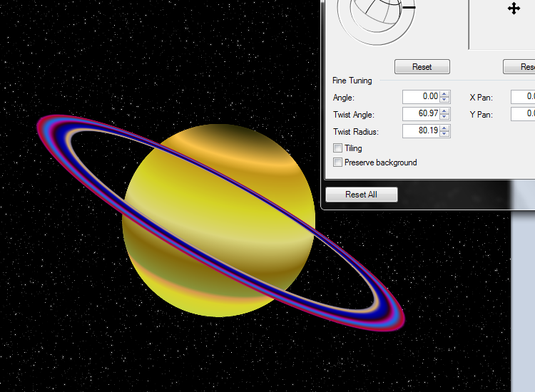The height and width of the screenshot is (392, 535).
Task: Toggle the Preserve background checkbox
Action: coord(337,163)
